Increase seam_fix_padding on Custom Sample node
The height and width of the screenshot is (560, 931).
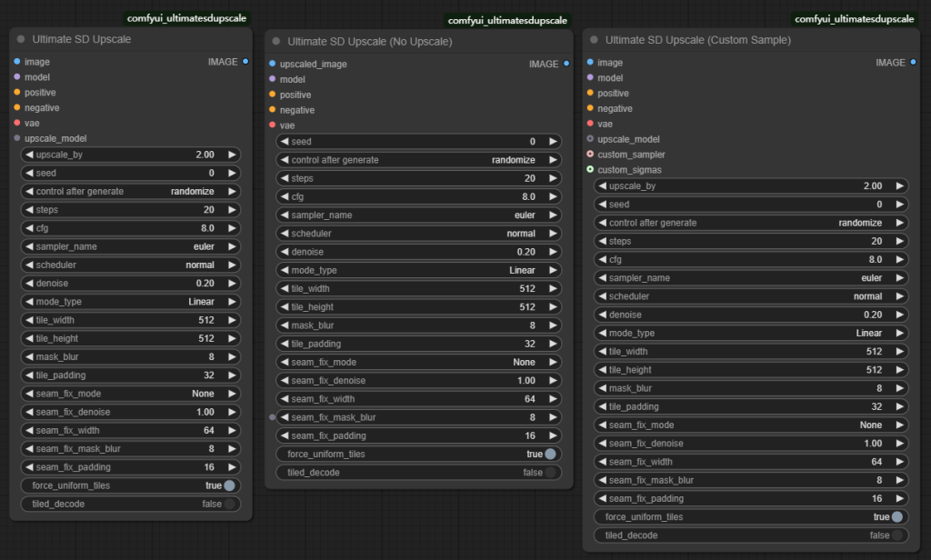click(x=899, y=499)
